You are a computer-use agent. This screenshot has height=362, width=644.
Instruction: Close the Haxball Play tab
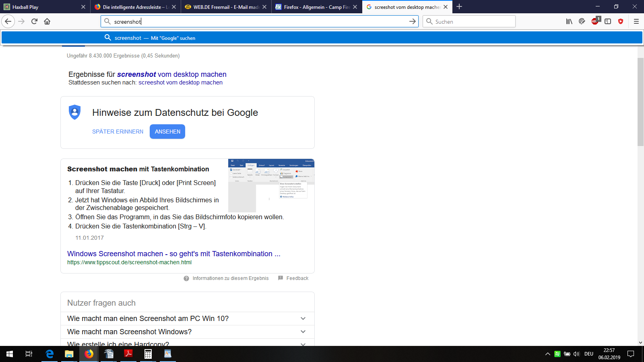[x=83, y=7]
